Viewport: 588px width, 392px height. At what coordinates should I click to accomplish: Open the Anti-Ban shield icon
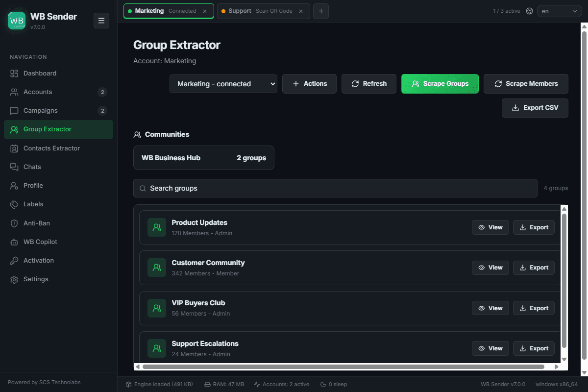[14, 223]
